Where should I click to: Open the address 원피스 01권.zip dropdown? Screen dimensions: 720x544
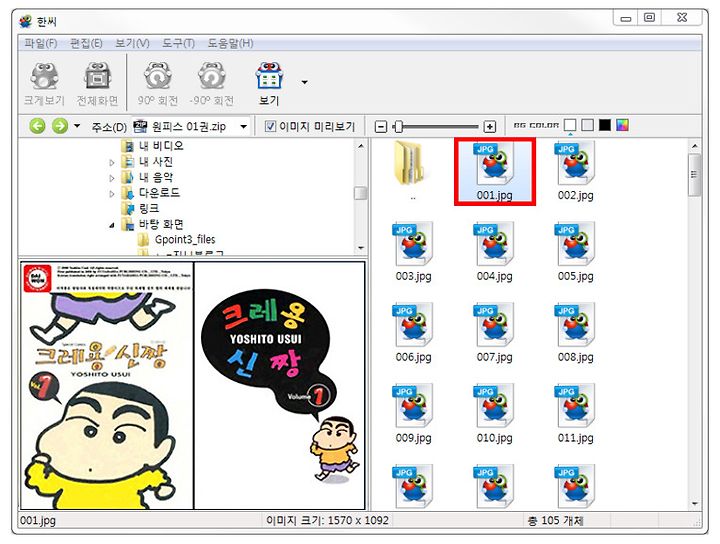pos(244,126)
